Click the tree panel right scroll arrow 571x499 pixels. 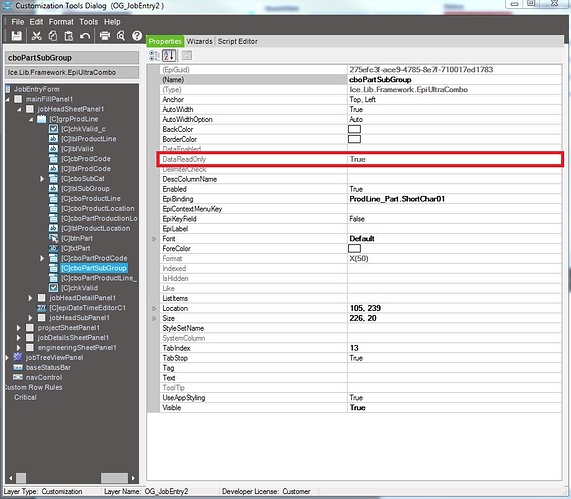(133, 478)
